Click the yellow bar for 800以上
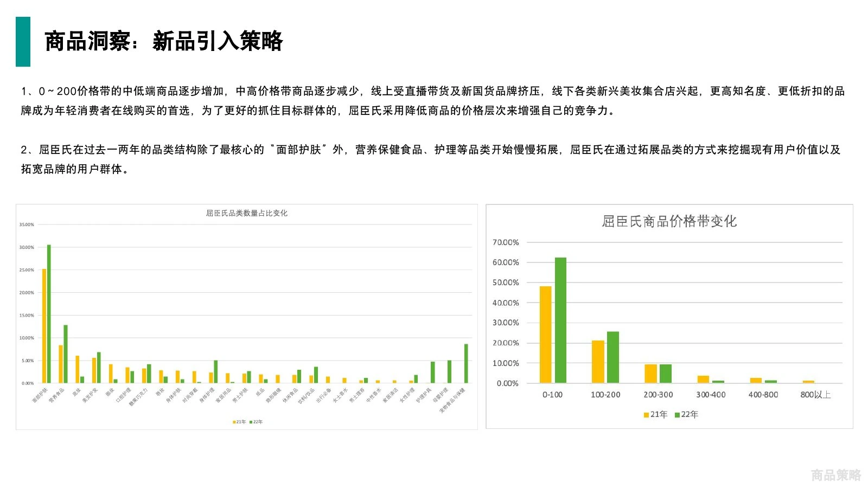 pos(808,382)
